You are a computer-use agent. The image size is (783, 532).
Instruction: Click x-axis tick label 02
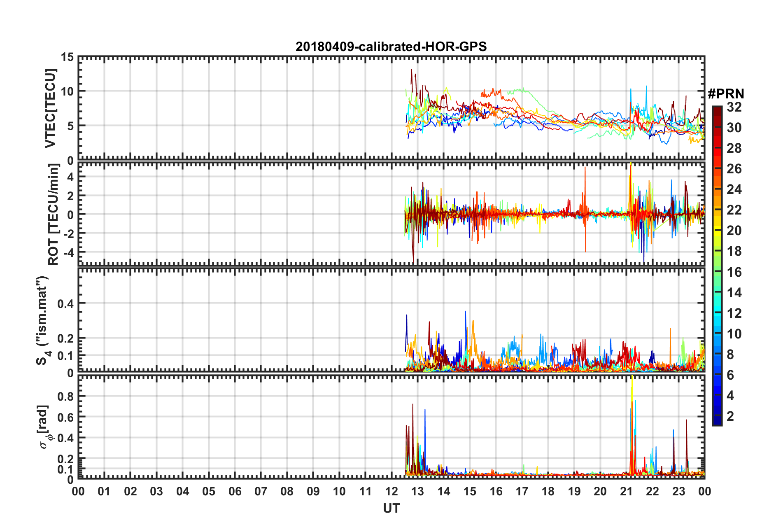pos(130,492)
